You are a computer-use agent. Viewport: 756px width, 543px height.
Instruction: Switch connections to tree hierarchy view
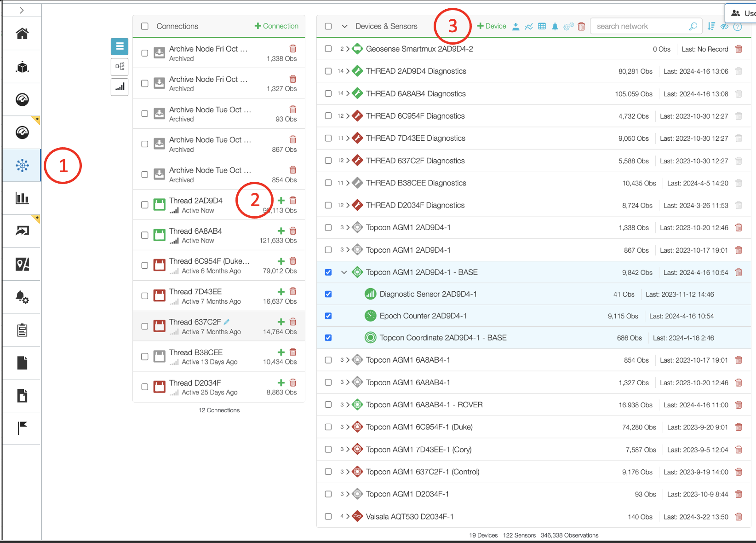(x=120, y=66)
